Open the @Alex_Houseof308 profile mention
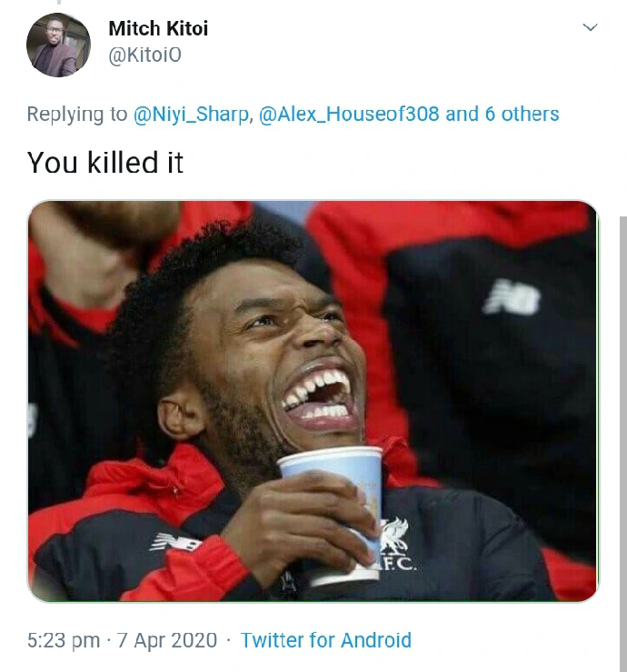627x672 pixels. (350, 114)
